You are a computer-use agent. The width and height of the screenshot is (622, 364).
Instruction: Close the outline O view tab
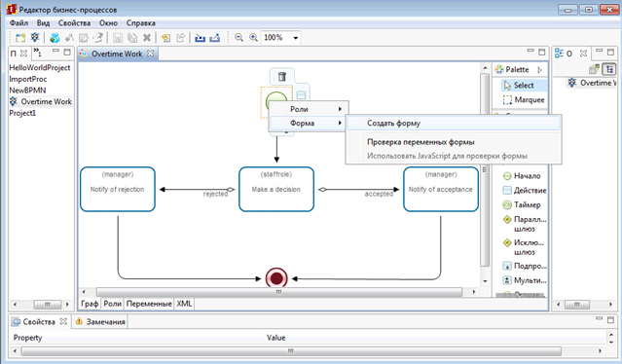pyautogui.click(x=583, y=54)
